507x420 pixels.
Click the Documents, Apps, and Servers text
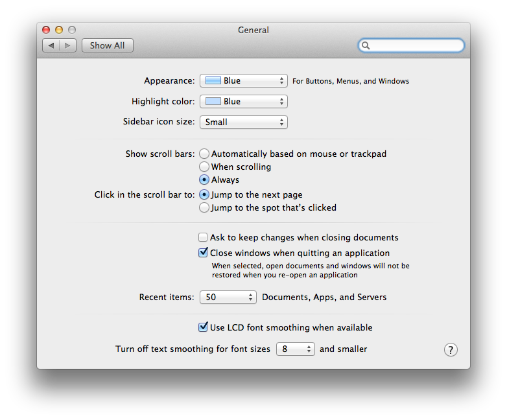tap(324, 297)
